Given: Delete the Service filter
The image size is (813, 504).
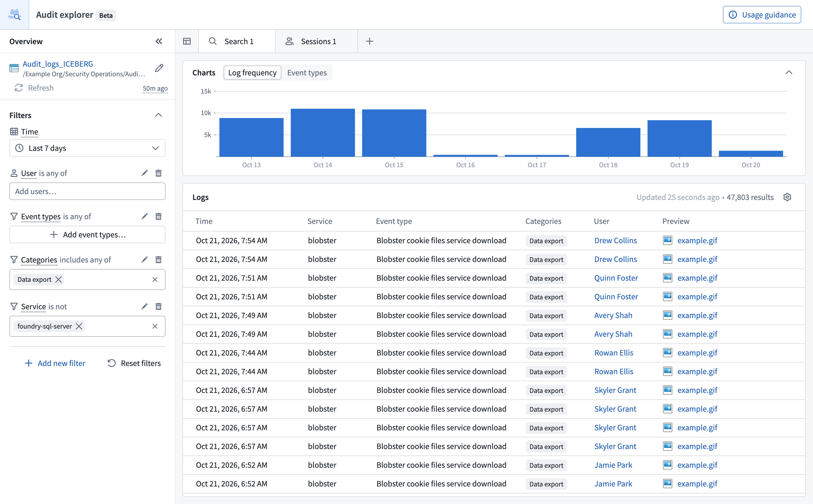Looking at the screenshot, I should click(x=159, y=306).
